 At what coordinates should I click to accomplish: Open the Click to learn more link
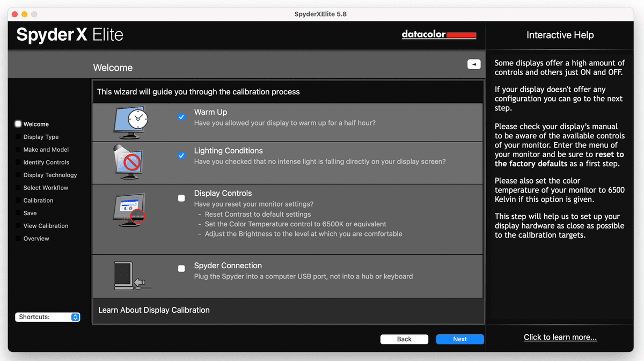(x=560, y=337)
